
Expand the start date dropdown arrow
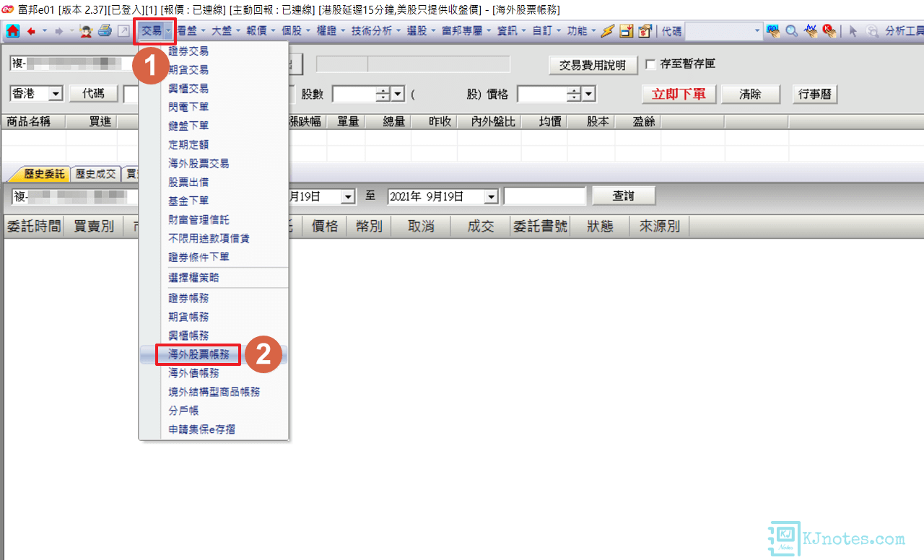[x=349, y=196]
